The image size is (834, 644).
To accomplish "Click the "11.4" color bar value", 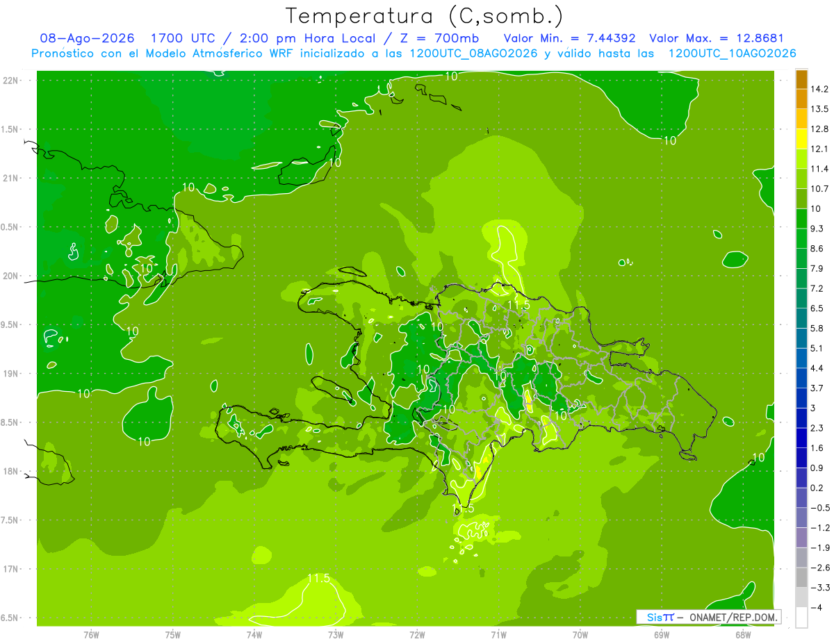I will 819,169.
